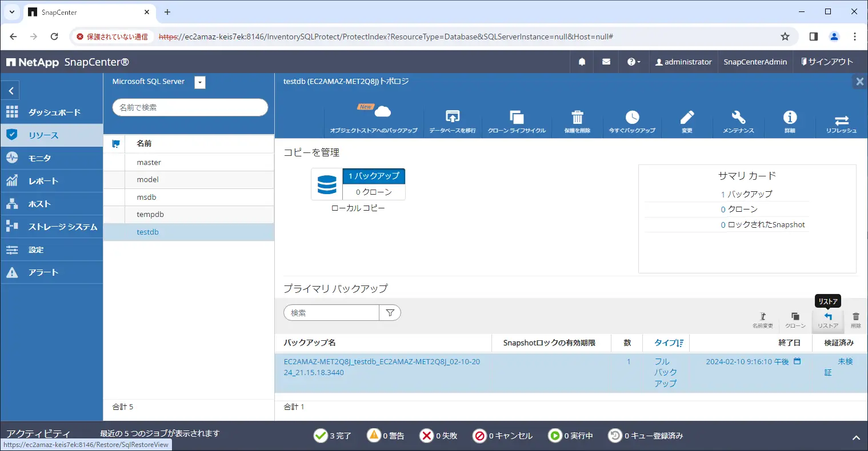Image resolution: width=868 pixels, height=451 pixels.
Task: Bookmark this page with star icon
Action: point(785,37)
